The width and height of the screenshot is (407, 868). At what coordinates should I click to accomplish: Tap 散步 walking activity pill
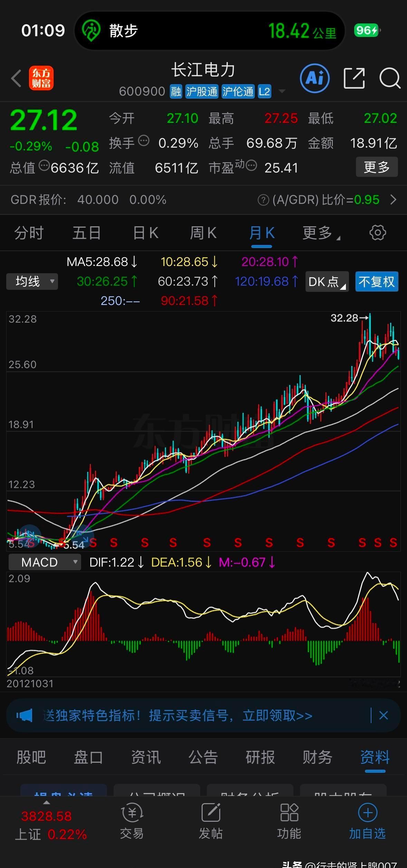[x=210, y=31]
